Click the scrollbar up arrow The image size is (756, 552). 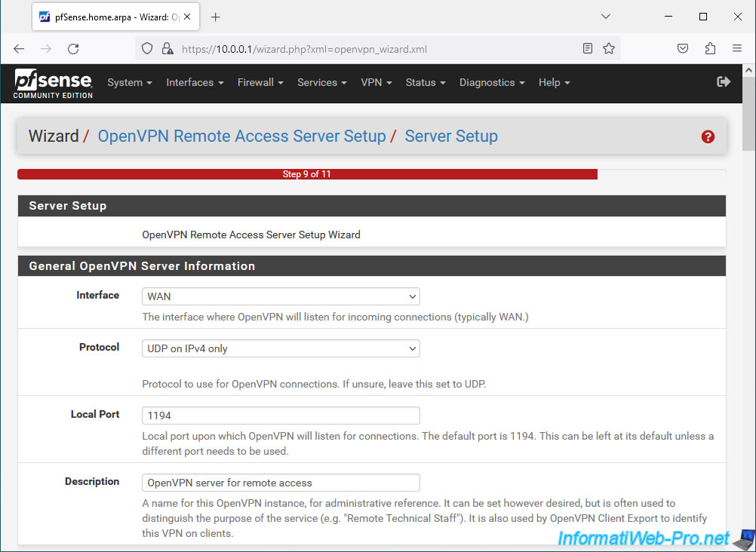(748, 70)
